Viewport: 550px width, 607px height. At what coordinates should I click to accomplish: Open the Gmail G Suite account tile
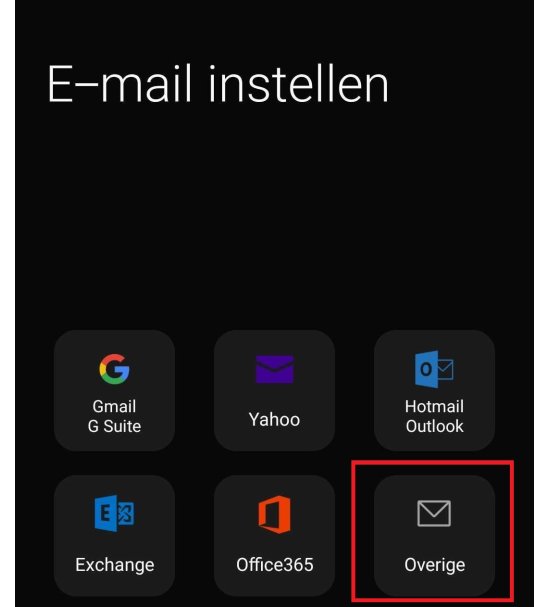click(114, 390)
